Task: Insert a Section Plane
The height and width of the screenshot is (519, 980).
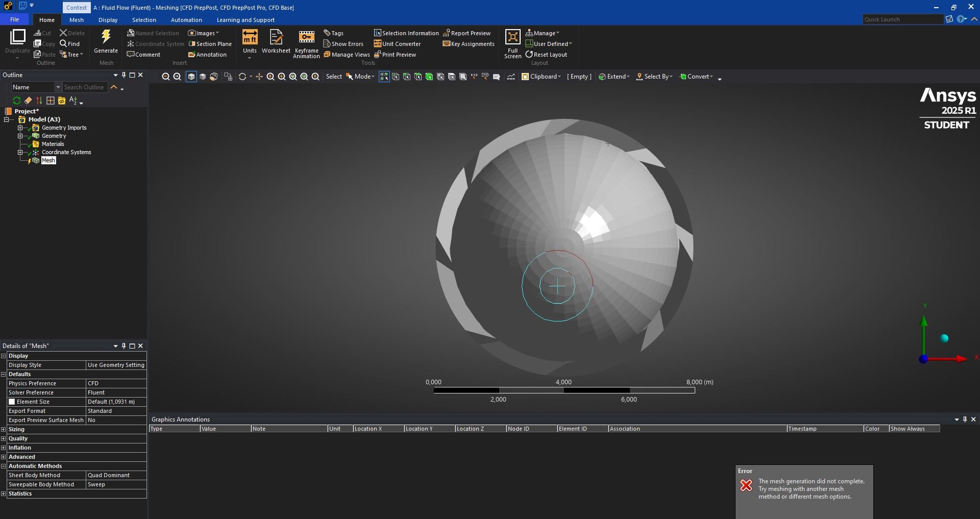Action: (210, 44)
